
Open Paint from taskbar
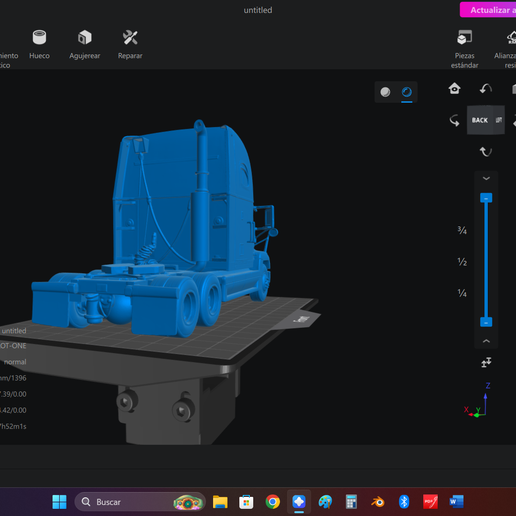[325, 502]
